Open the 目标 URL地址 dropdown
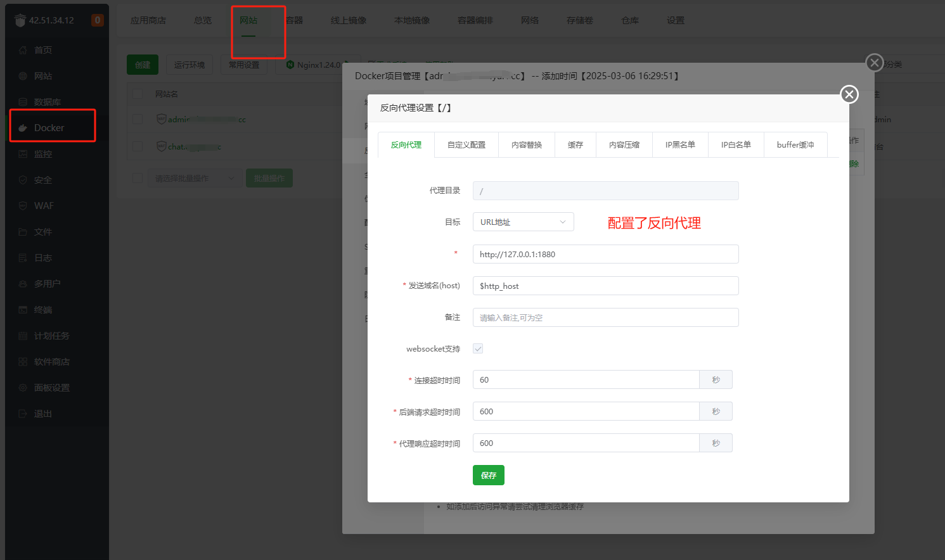 click(524, 222)
